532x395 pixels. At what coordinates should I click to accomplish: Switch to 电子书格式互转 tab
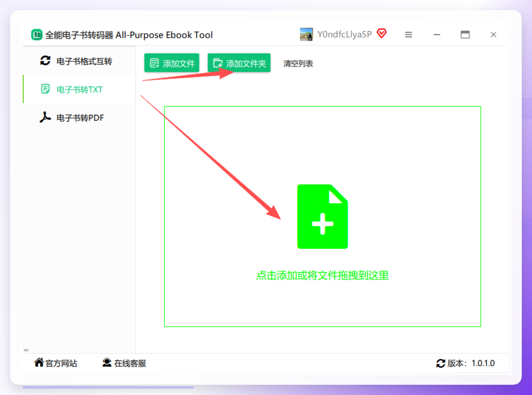[79, 61]
